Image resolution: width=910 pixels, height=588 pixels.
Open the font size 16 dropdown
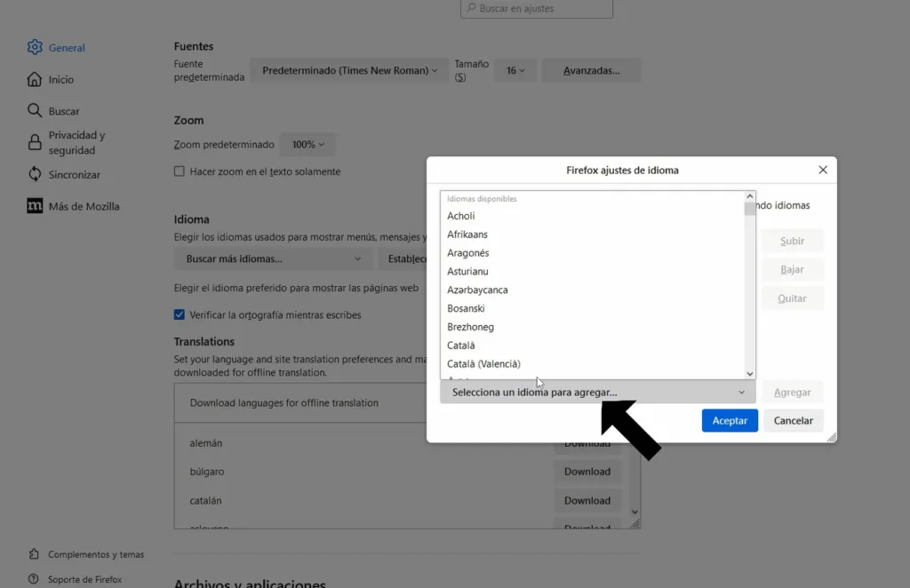515,70
